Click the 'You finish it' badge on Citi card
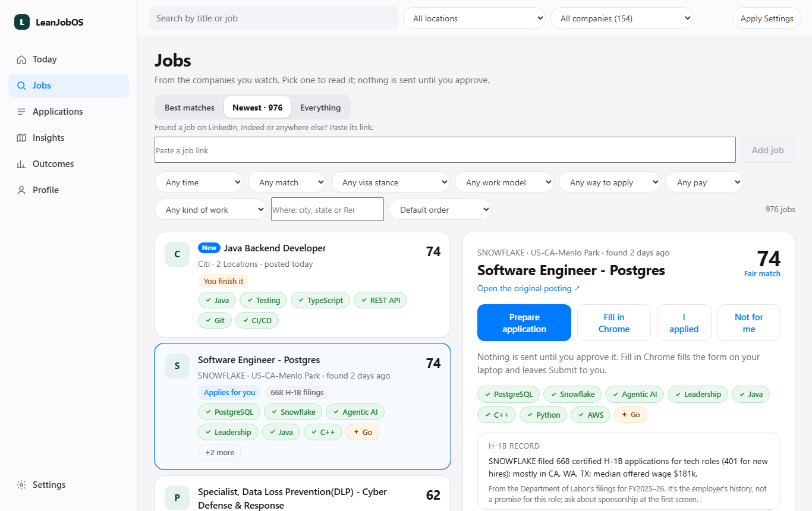 (x=224, y=281)
